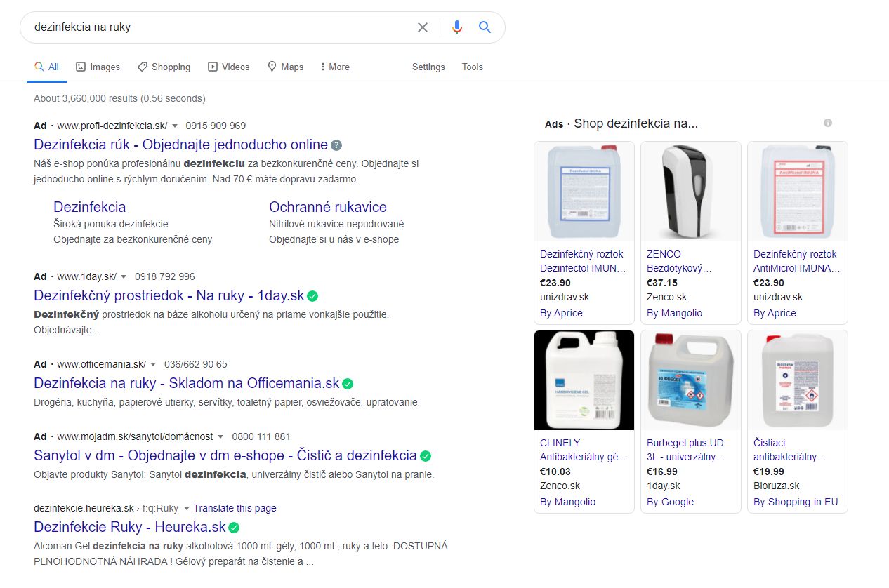This screenshot has width=889, height=588.
Task: Open 'Dezinfekčný roztok Dezinfectol IMUN...' product title
Action: click(x=582, y=261)
